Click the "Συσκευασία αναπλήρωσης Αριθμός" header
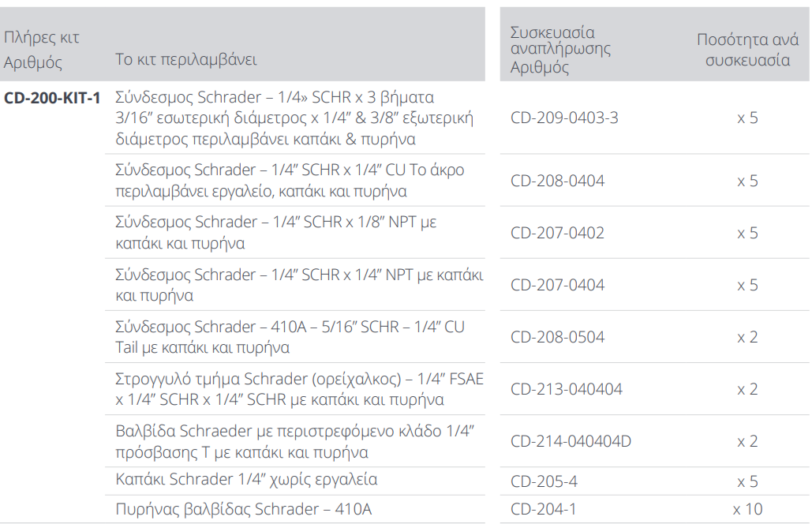Viewport: 812px width, 524px height. [560, 50]
